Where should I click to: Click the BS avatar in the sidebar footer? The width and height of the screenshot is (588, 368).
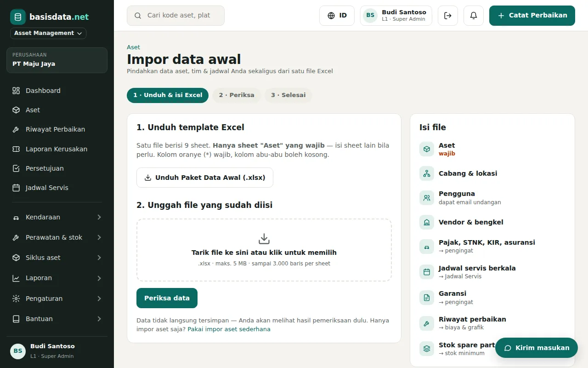pos(18,351)
